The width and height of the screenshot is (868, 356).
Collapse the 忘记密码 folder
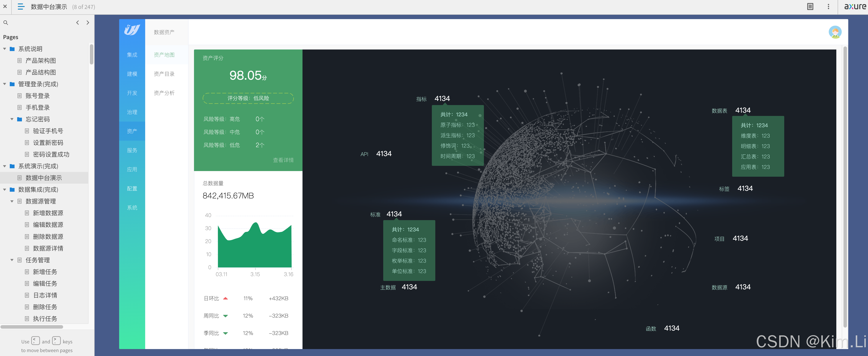point(12,119)
